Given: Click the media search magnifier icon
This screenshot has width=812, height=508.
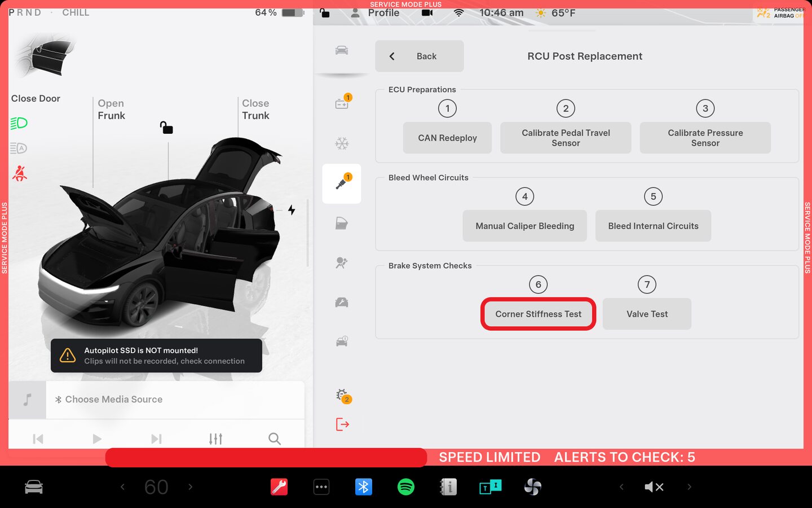Looking at the screenshot, I should [275, 439].
